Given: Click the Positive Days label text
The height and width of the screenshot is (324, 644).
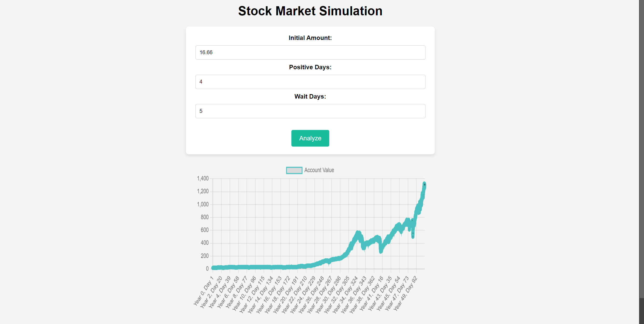Looking at the screenshot, I should [x=310, y=67].
